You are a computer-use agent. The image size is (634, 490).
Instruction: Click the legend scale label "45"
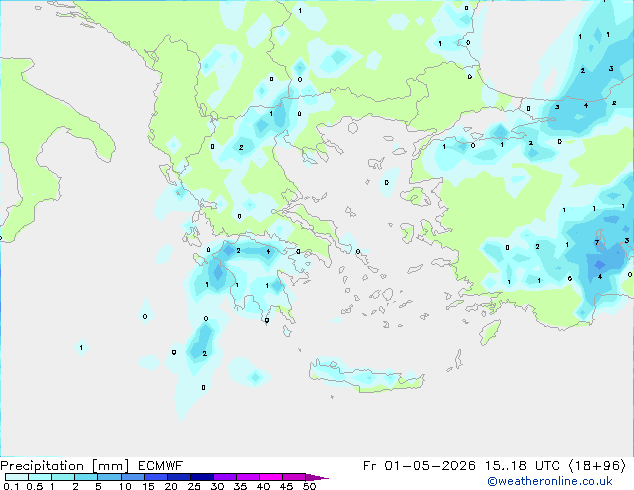pos(286,486)
